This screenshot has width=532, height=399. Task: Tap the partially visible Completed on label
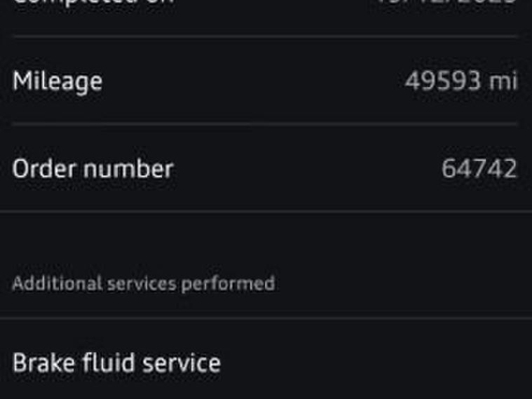[x=93, y=2]
